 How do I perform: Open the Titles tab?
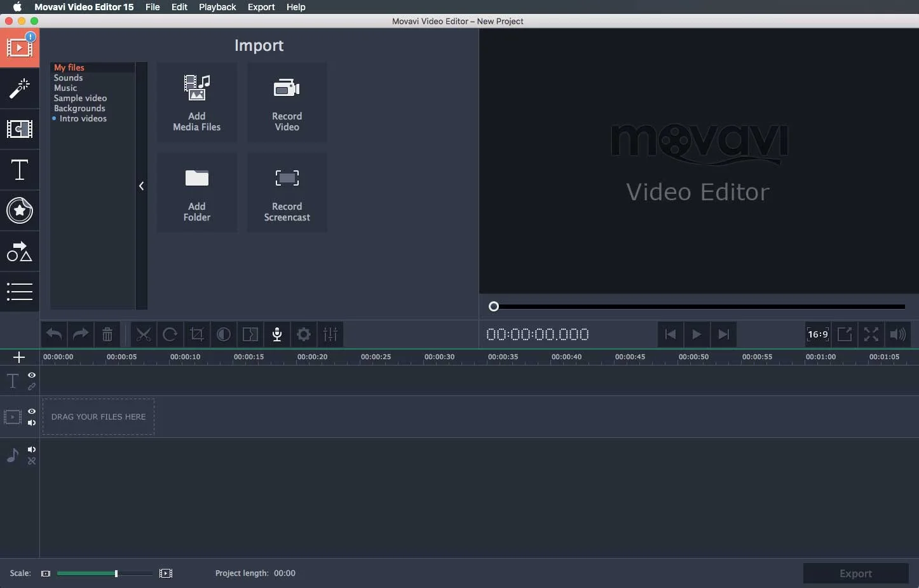20,170
